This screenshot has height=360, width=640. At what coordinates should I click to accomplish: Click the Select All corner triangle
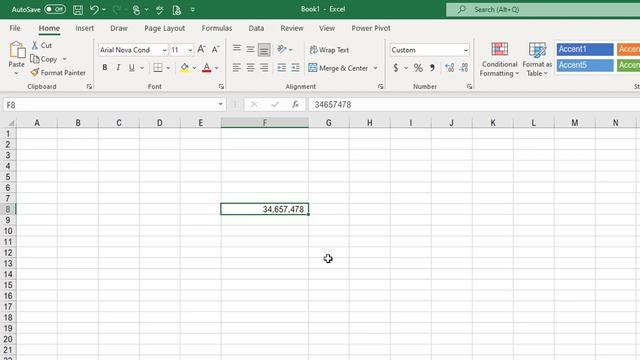(x=10, y=122)
